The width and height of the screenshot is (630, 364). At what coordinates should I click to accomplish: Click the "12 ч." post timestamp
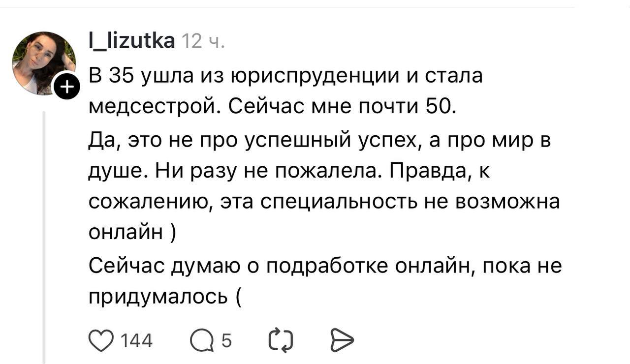(204, 41)
